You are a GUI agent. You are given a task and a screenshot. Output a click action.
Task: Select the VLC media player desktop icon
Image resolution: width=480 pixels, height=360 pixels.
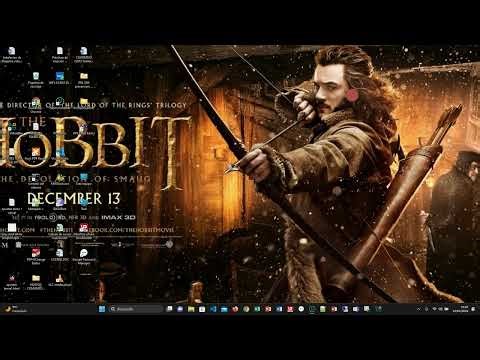tap(60, 280)
